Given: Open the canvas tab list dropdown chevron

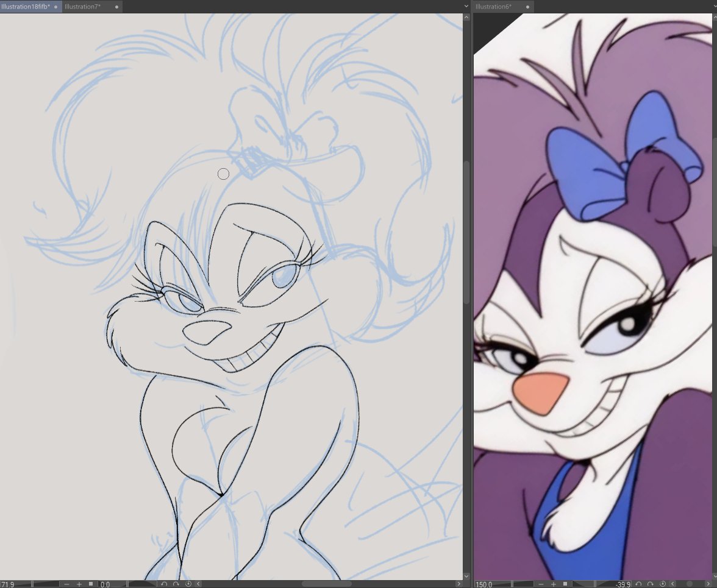Looking at the screenshot, I should [466, 6].
